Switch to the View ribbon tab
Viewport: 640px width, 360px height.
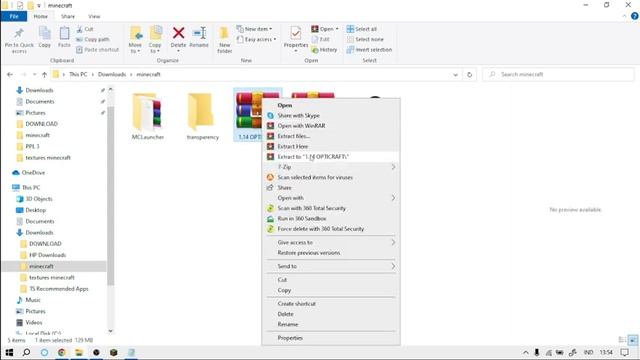[x=94, y=16]
